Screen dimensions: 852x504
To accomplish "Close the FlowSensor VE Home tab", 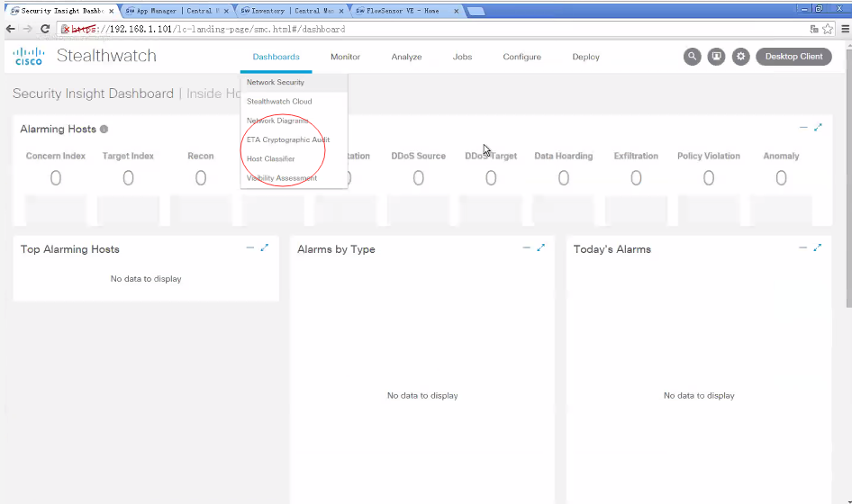I will point(457,11).
